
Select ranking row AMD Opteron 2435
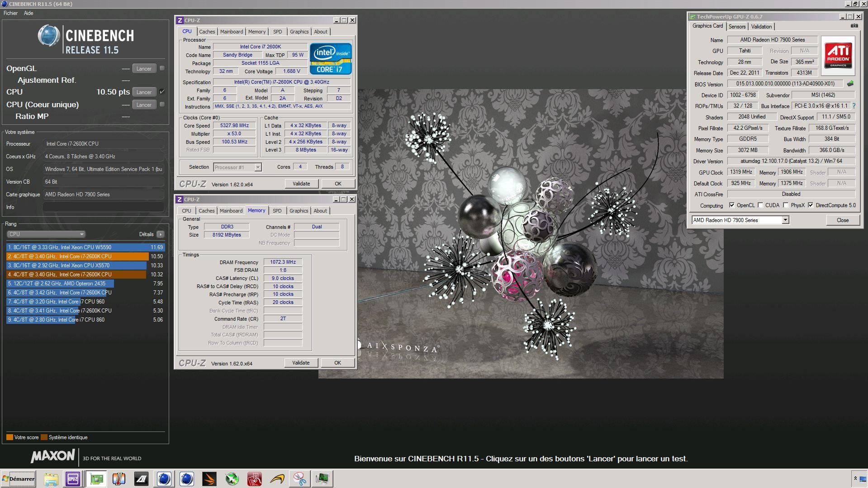85,284
